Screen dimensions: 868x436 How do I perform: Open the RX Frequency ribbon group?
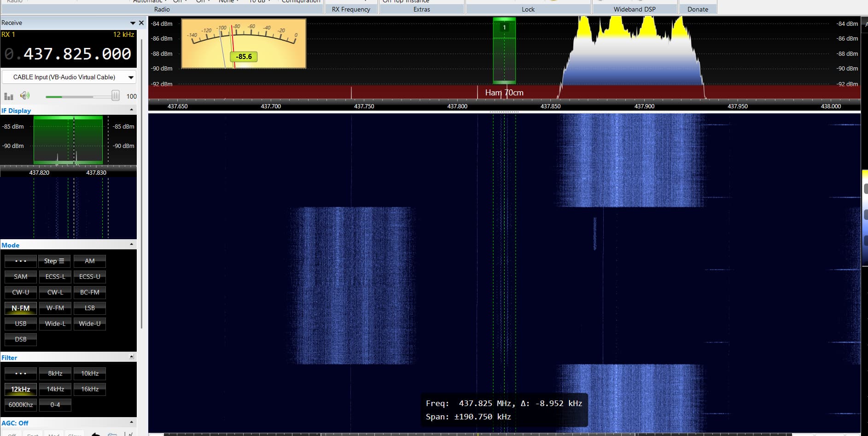click(351, 9)
